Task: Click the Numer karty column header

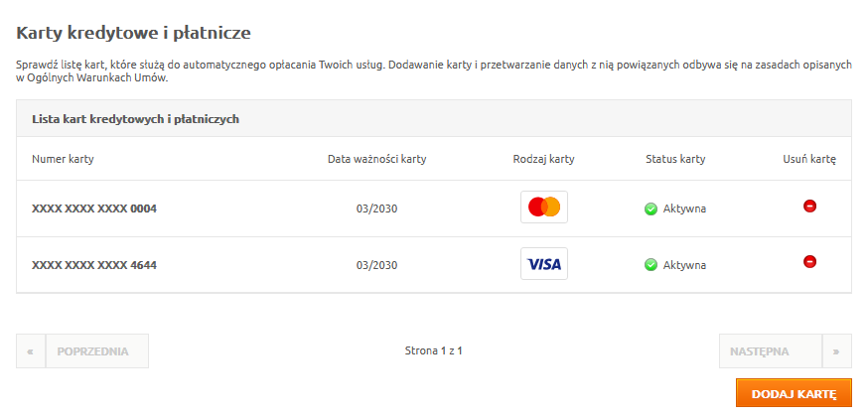Action: (63, 159)
